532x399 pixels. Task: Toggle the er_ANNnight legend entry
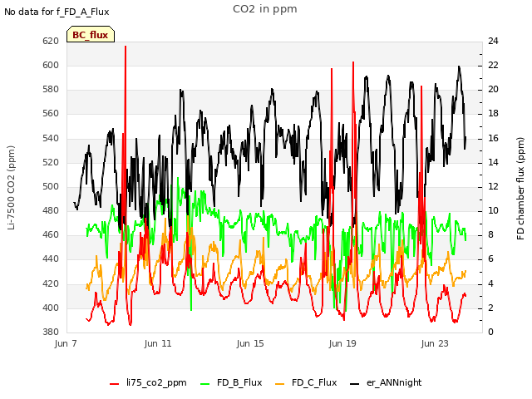(386, 382)
